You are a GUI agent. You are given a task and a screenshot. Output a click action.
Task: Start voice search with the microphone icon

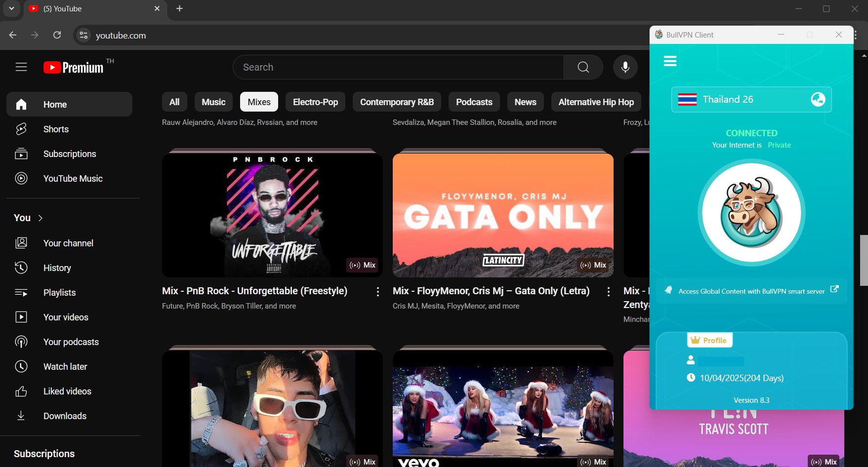[x=625, y=67]
